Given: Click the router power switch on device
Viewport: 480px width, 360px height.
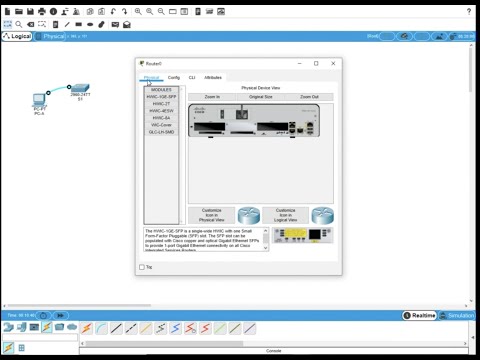Looking at the screenshot, I should tap(222, 114).
